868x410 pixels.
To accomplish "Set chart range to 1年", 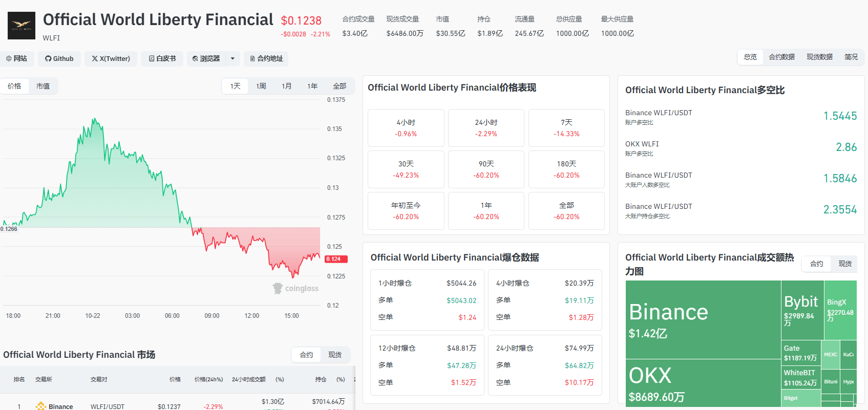I will click(x=312, y=86).
